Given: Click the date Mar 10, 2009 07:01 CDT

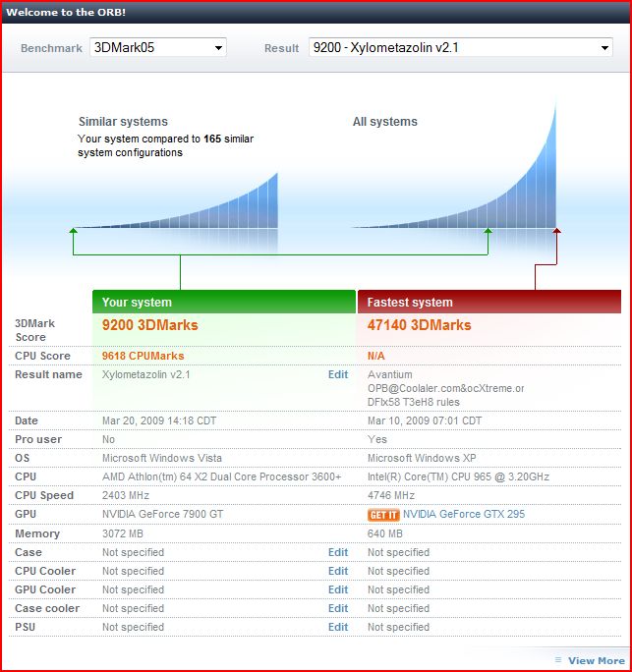Looking at the screenshot, I should coord(425,420).
